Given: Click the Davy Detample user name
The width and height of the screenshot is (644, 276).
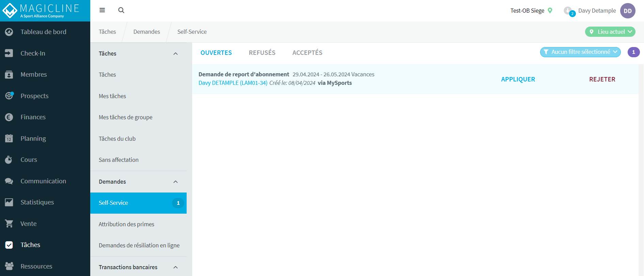Looking at the screenshot, I should coord(597,11).
